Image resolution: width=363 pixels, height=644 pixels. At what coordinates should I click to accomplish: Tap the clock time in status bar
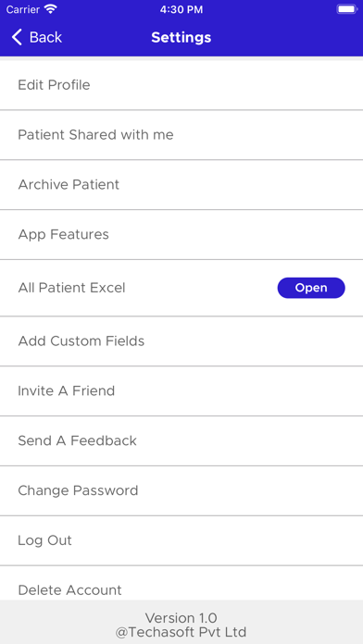[181, 9]
